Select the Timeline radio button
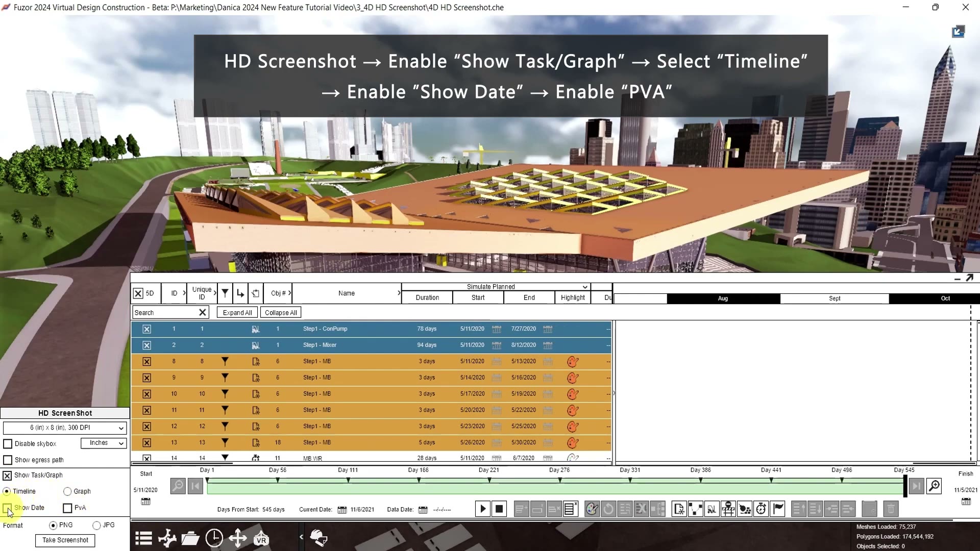This screenshot has width=980, height=551. 7,491
